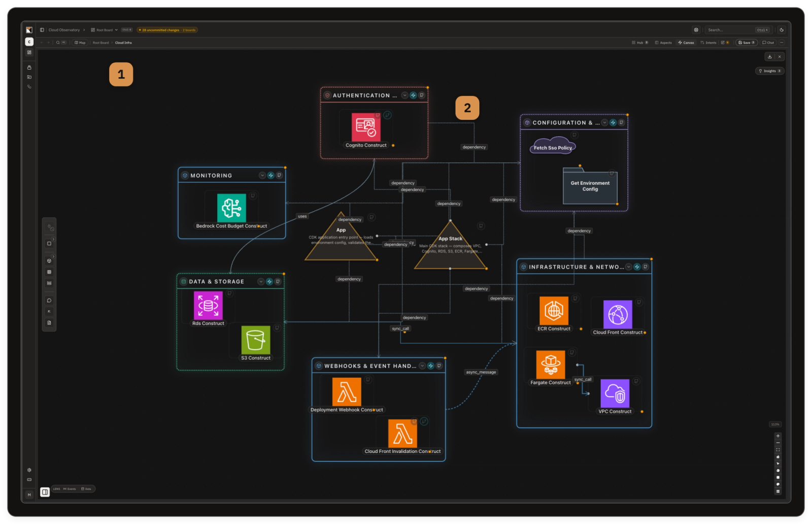
Task: Expand the Monitoring group chevron
Action: [262, 175]
